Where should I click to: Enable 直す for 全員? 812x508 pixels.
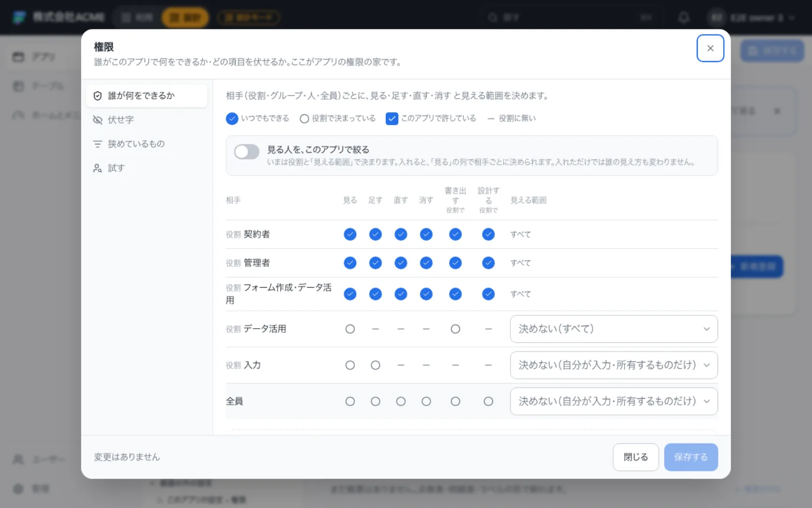pos(401,401)
